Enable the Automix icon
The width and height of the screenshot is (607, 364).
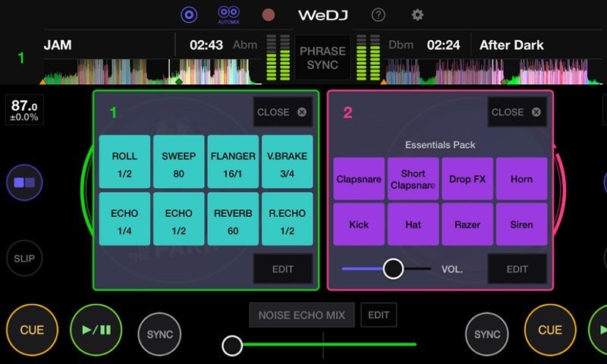228,14
